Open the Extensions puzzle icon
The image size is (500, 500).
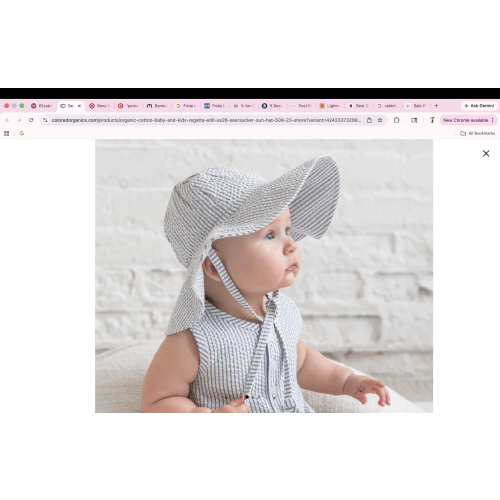click(396, 120)
